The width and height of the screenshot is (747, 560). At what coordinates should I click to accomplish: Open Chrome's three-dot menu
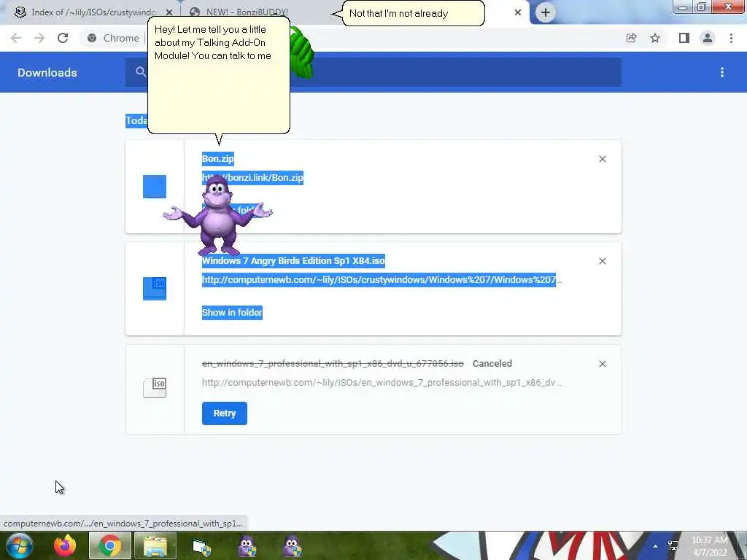point(731,38)
